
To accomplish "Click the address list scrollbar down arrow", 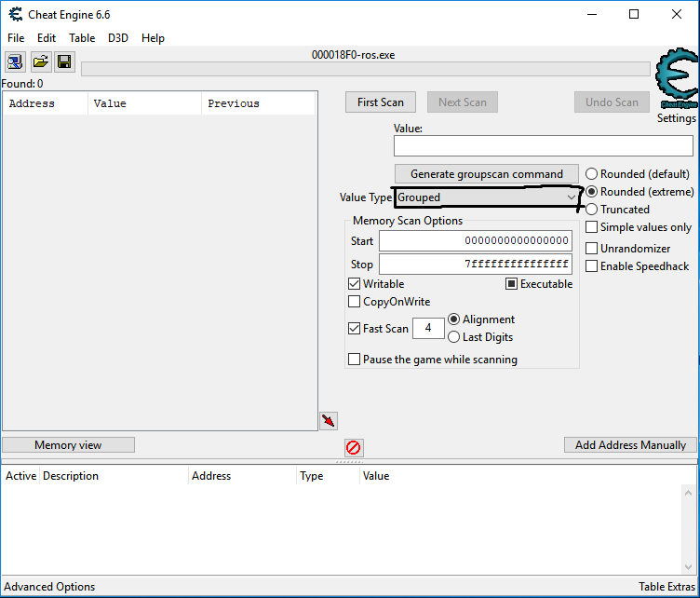I will [688, 567].
